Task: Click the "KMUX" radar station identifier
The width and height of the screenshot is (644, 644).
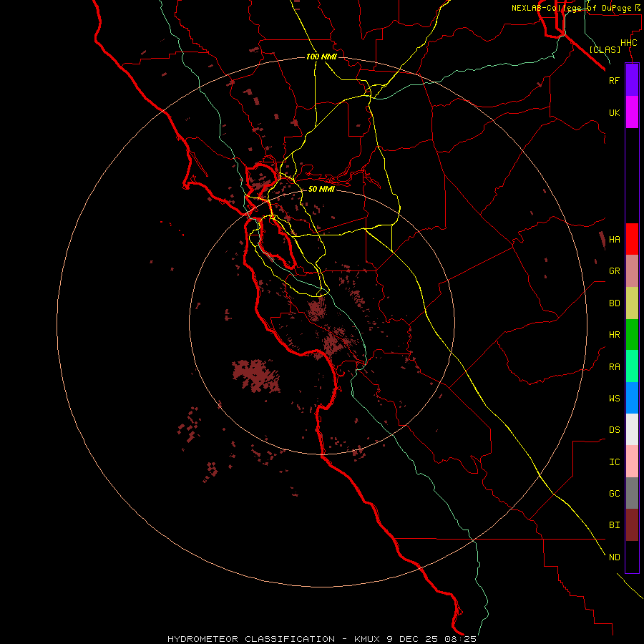Action: click(368, 639)
